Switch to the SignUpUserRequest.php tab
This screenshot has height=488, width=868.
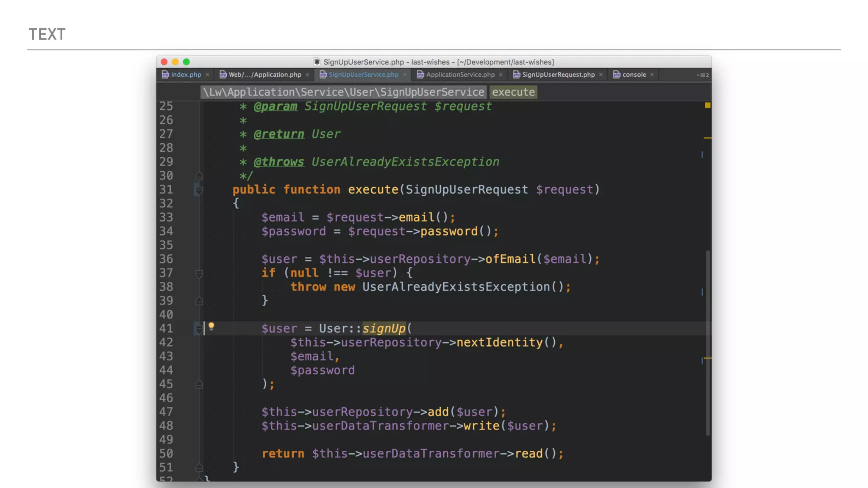point(558,75)
